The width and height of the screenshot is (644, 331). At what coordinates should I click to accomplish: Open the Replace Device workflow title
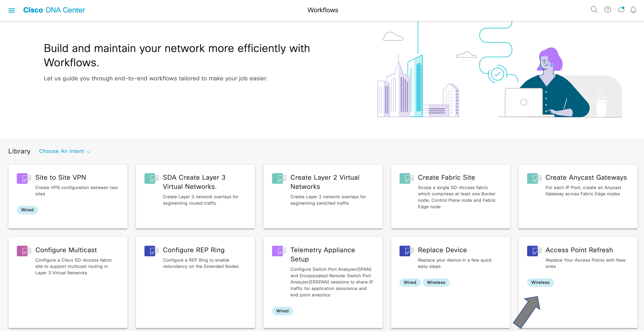pyautogui.click(x=442, y=250)
